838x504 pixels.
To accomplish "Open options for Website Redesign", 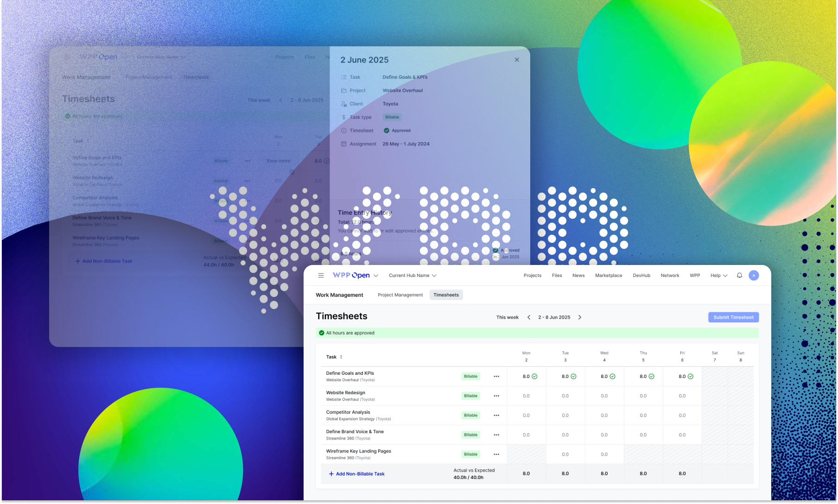I will click(496, 396).
